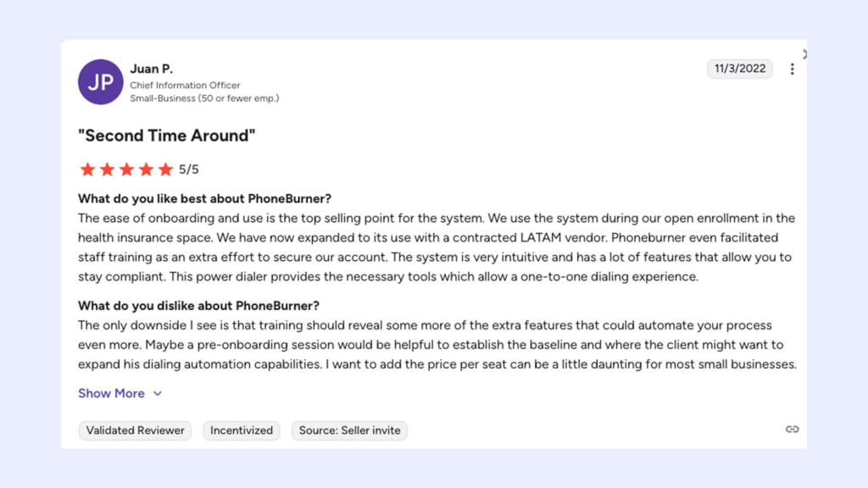This screenshot has height=488, width=868.
Task: Click the 11/3/2022 date badge
Action: coord(739,69)
